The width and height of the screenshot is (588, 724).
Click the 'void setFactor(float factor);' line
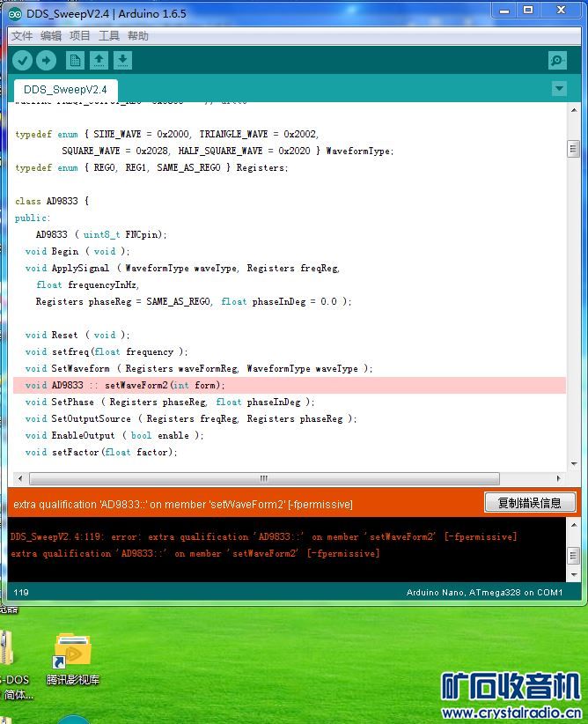[x=101, y=452]
